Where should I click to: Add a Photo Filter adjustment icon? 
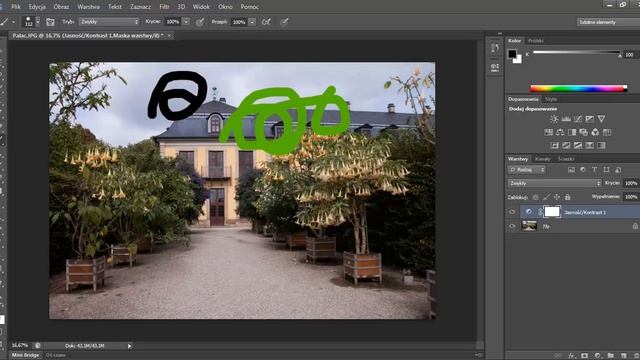[x=584, y=132]
